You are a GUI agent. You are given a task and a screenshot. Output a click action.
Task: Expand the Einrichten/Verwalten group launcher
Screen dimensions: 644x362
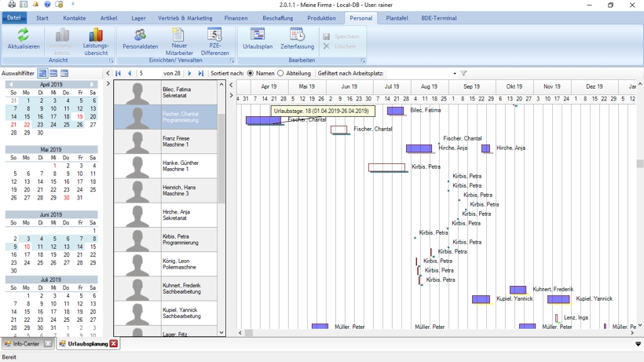(232, 60)
